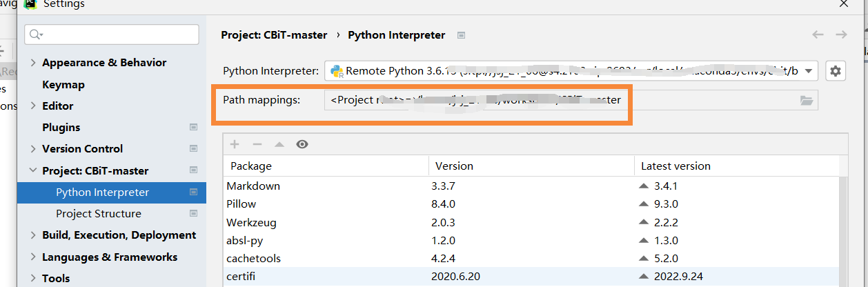Click the PyCharm icon in the Settings title bar

click(x=31, y=4)
